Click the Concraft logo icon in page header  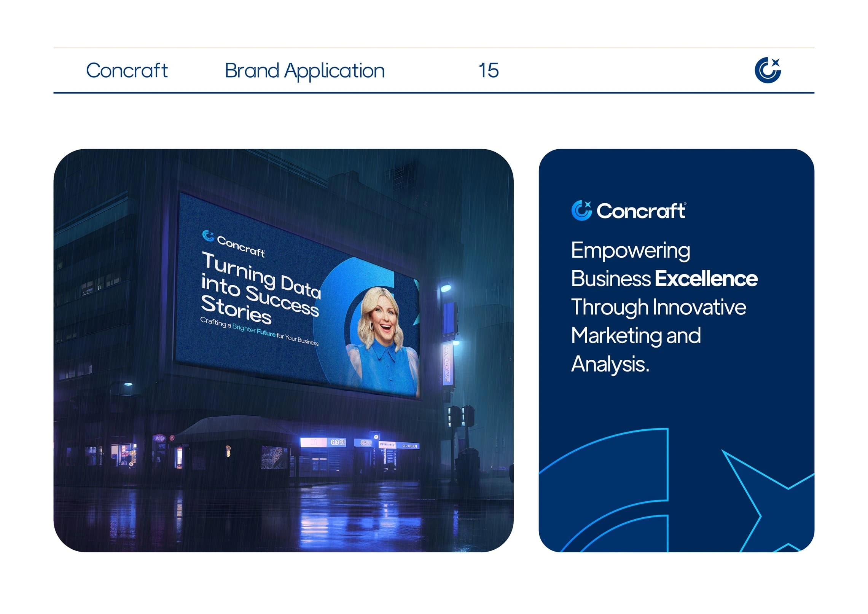[767, 70]
